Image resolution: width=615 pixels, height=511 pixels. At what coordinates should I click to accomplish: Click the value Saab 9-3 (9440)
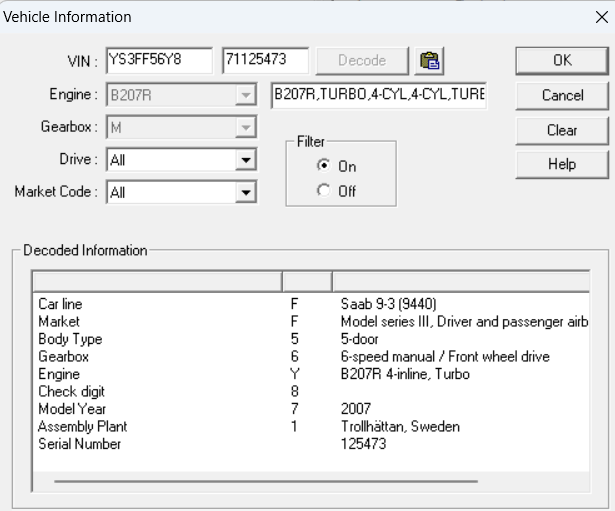pos(389,304)
